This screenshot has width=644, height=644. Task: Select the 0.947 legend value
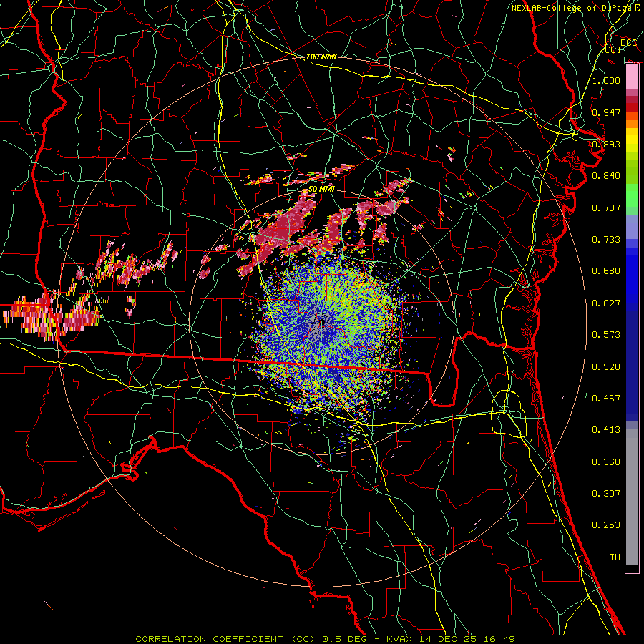point(606,112)
